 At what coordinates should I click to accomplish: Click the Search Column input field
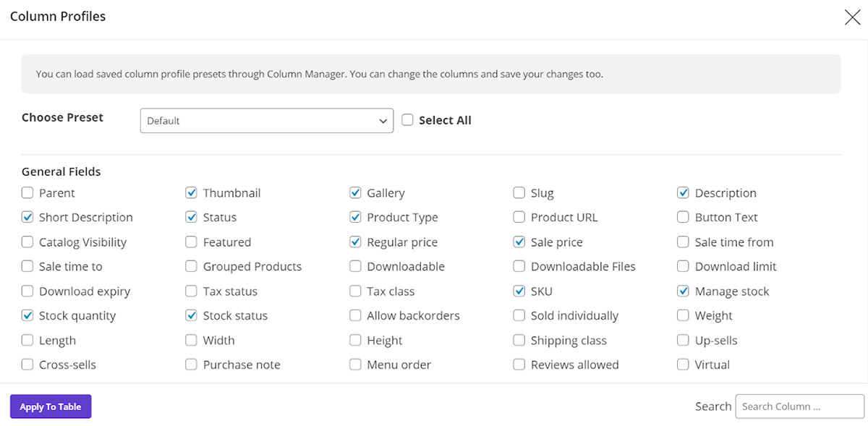click(799, 406)
